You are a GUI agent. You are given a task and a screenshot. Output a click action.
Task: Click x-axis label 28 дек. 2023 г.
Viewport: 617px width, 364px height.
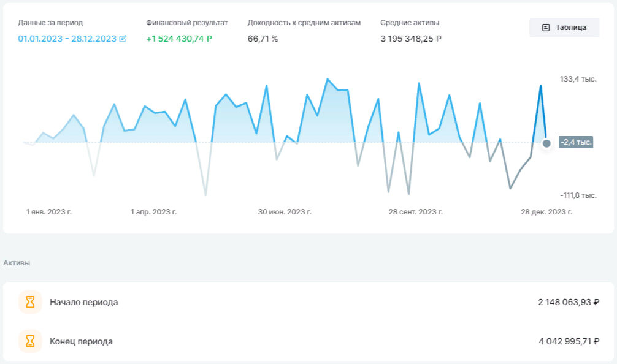tap(546, 212)
